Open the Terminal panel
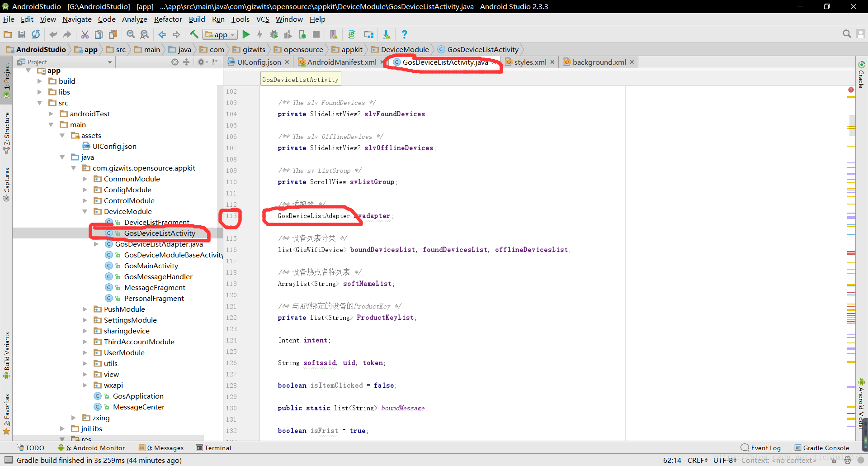The image size is (868, 466). coord(213,448)
